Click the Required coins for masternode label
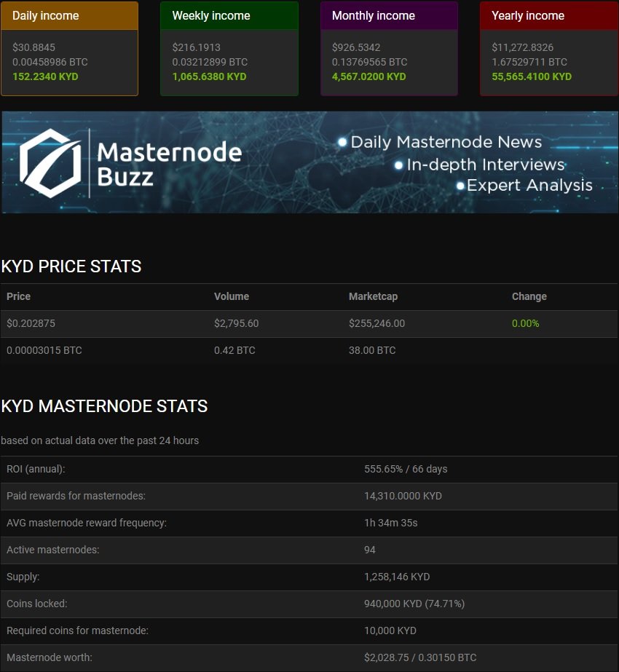The height and width of the screenshot is (672, 619). tap(78, 631)
